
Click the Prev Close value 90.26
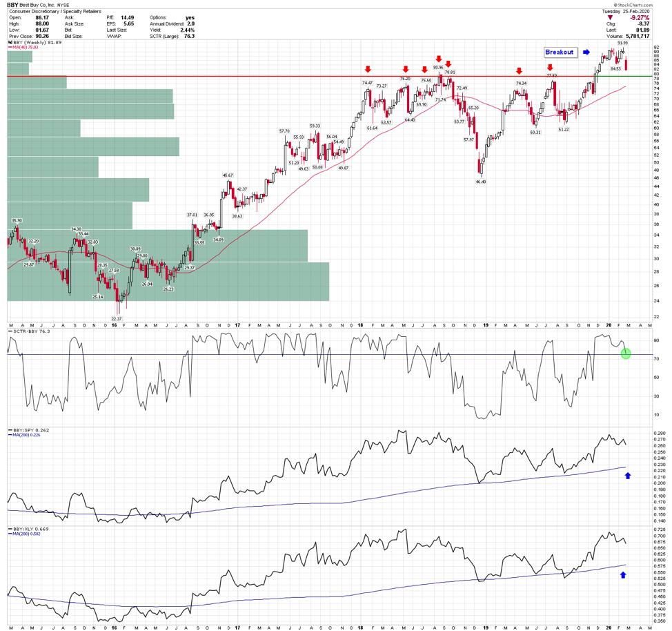click(x=42, y=36)
